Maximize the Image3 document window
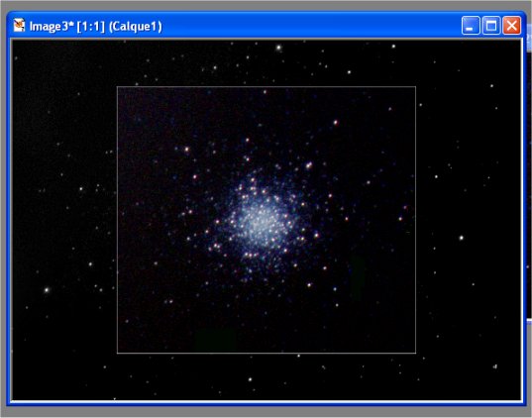The image size is (532, 418). [491, 26]
